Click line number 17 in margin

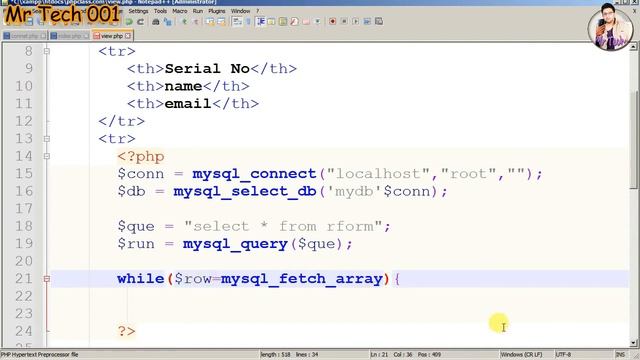click(24, 209)
